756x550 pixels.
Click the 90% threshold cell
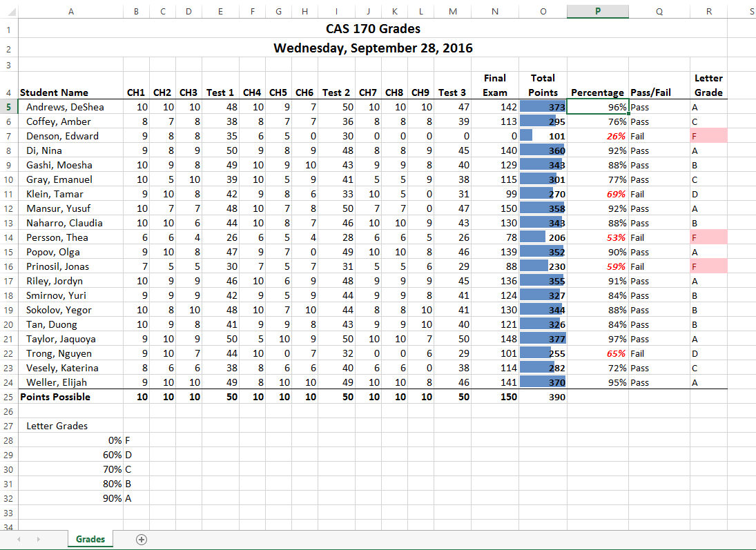pos(70,498)
